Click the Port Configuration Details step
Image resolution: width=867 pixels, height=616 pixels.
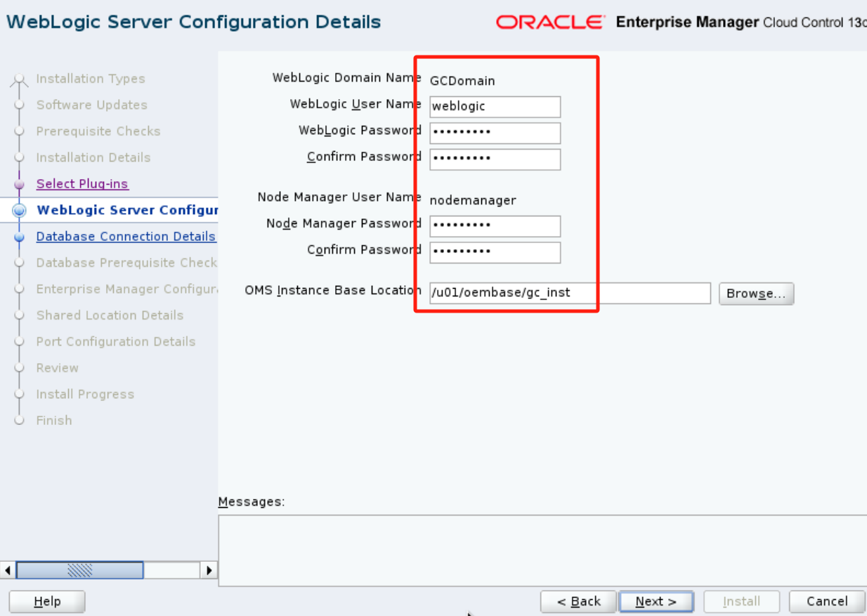pos(116,341)
